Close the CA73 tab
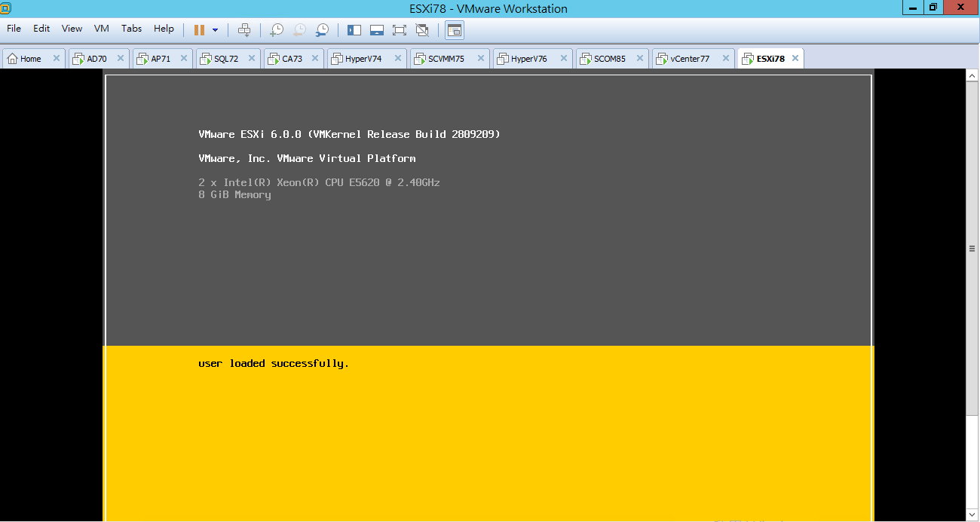The image size is (980, 522). tap(316, 59)
